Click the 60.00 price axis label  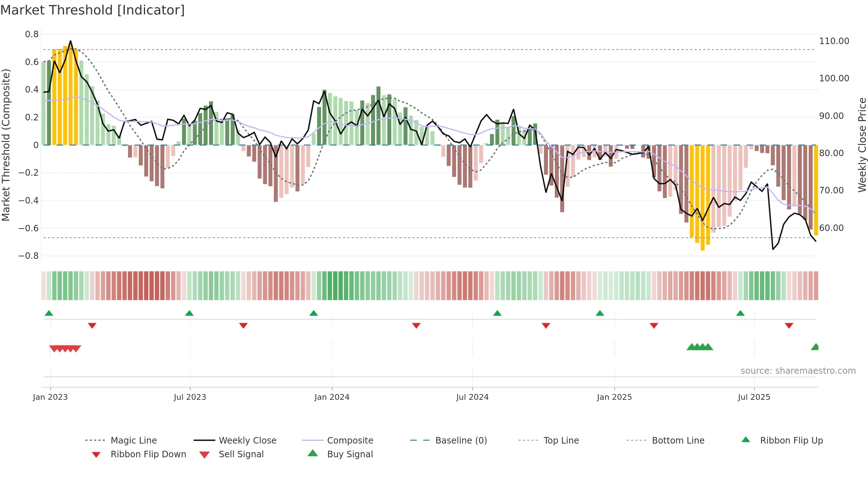click(831, 228)
